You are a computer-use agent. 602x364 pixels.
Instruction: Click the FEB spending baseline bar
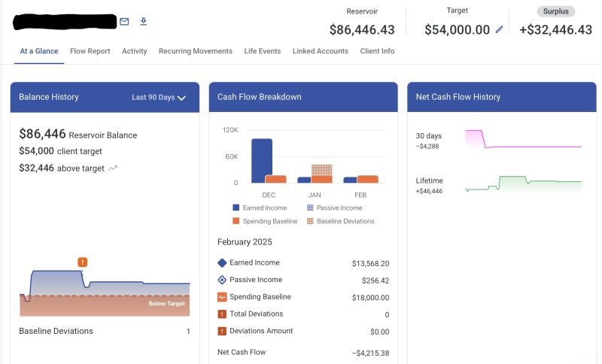368,179
